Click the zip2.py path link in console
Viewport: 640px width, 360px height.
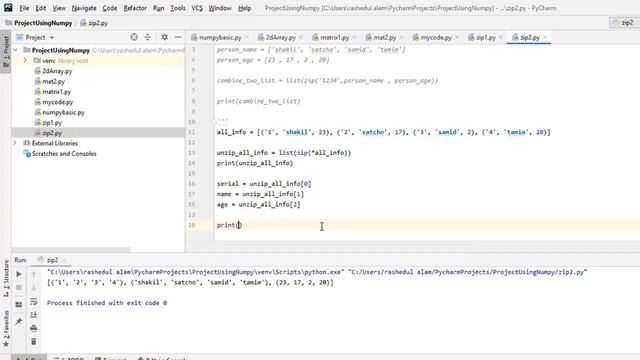click(469, 272)
